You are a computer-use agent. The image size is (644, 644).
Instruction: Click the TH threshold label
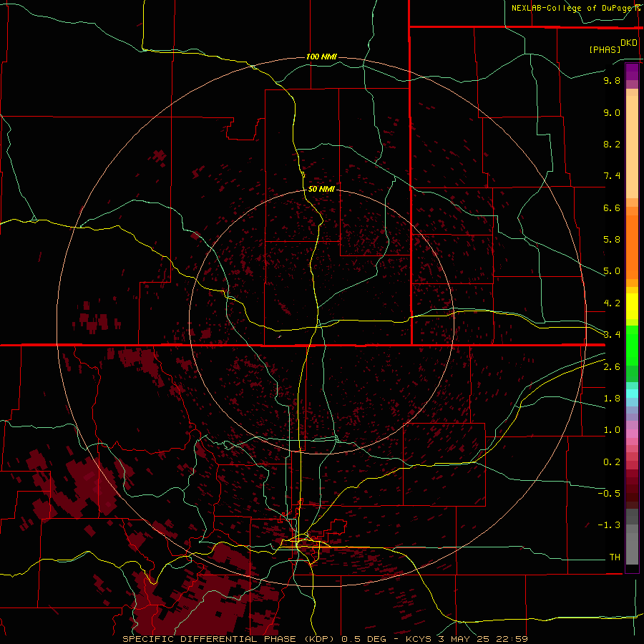pos(615,557)
